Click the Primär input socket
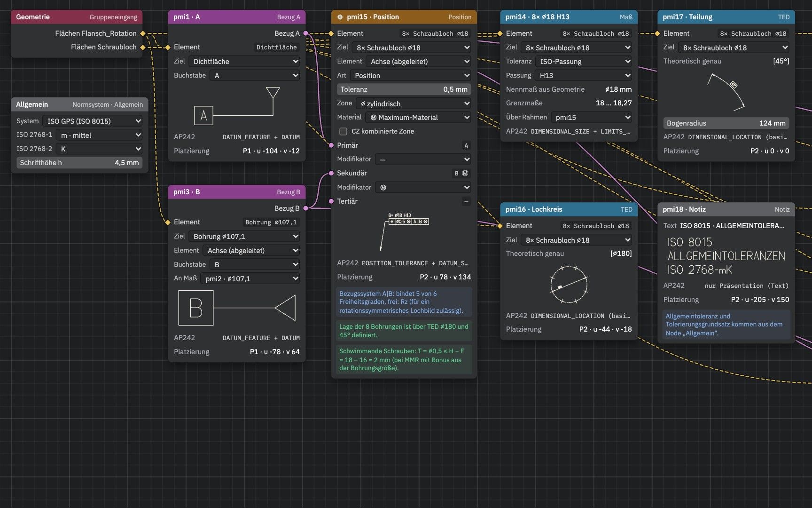Image resolution: width=812 pixels, height=508 pixels. 331,145
